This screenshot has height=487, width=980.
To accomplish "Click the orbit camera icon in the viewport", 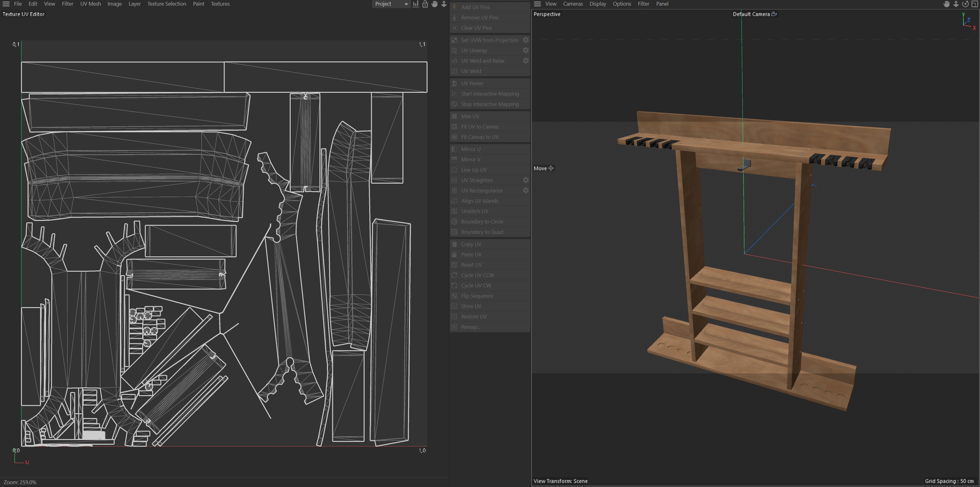I will click(965, 4).
